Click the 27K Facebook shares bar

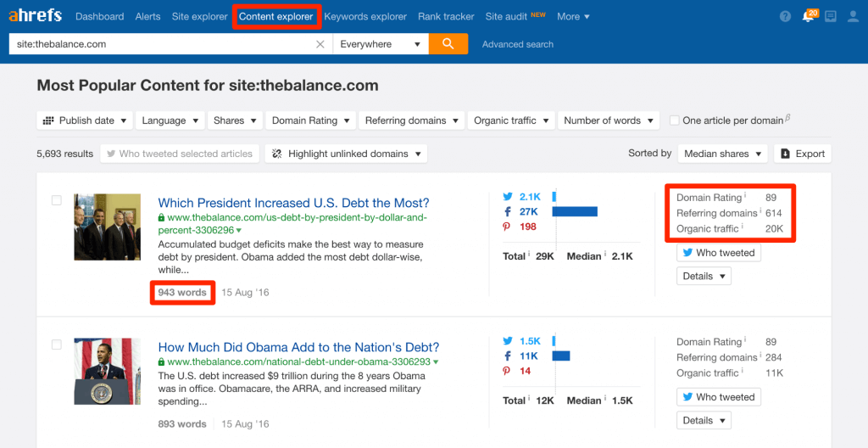(x=575, y=211)
